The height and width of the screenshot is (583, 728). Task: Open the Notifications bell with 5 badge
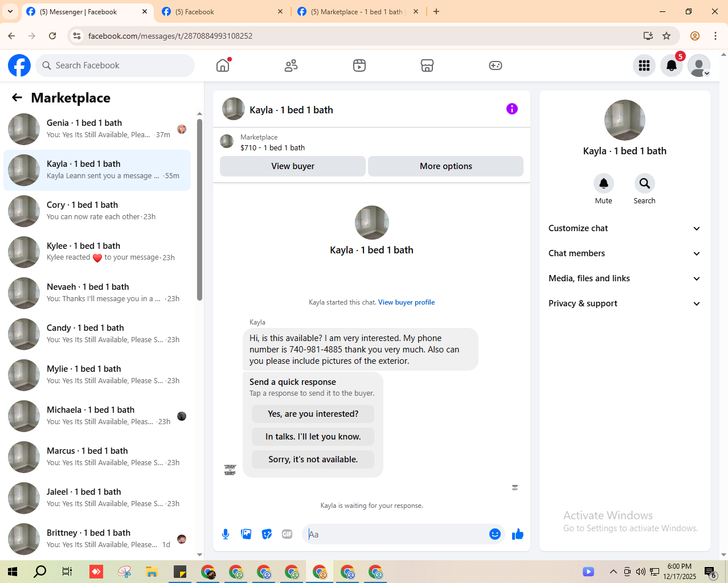point(672,65)
